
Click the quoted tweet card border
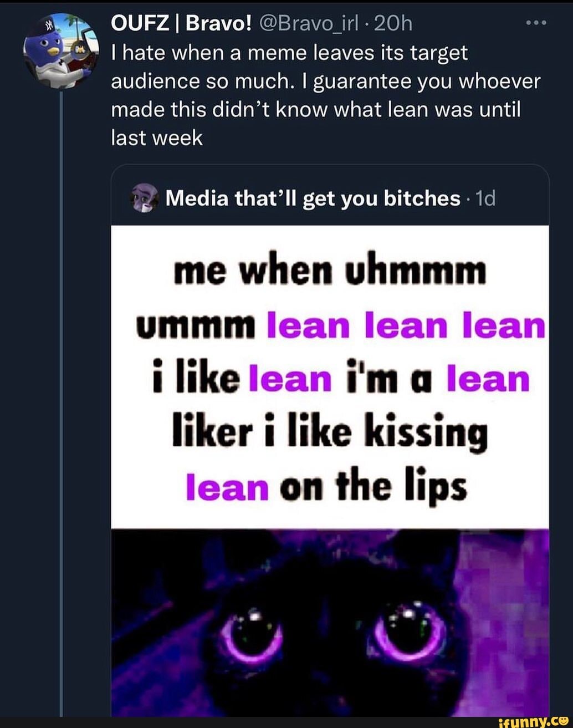click(x=116, y=388)
